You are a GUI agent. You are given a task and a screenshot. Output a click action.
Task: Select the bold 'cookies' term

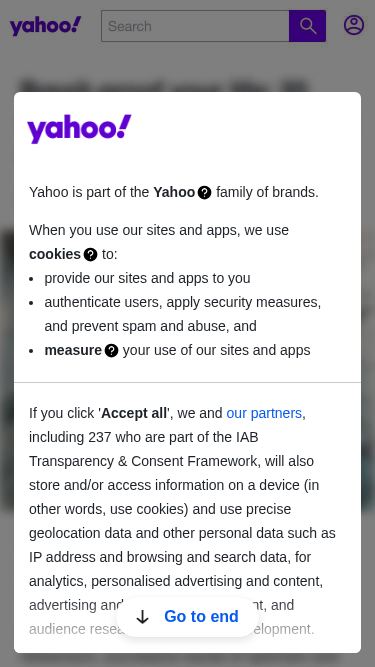pyautogui.click(x=55, y=254)
